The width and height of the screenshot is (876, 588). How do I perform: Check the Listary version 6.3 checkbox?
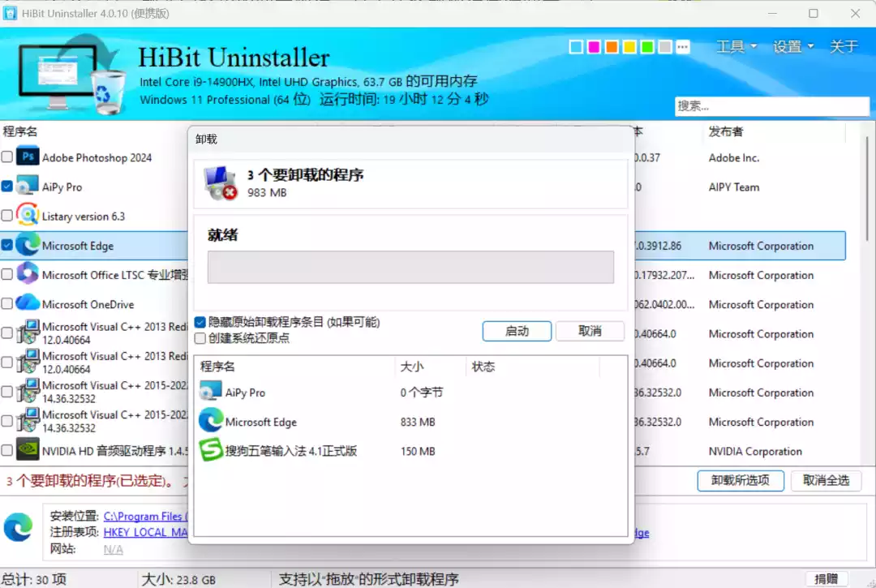(x=7, y=216)
